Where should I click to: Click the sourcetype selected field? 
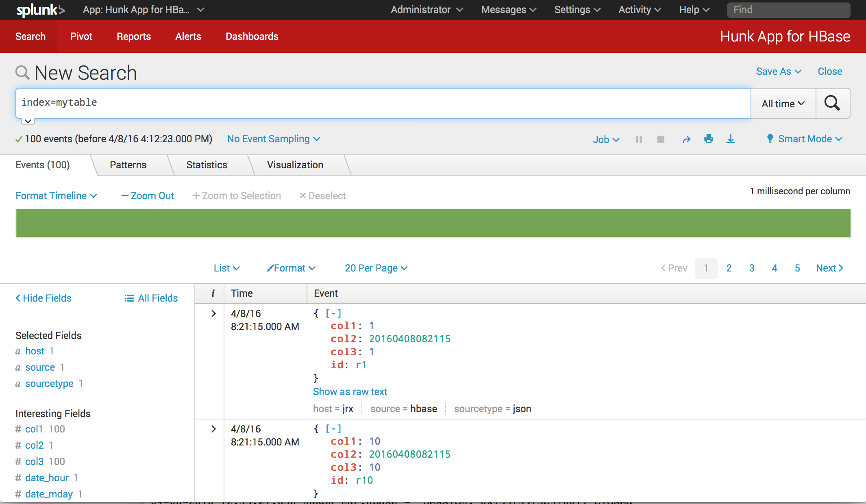(x=49, y=384)
